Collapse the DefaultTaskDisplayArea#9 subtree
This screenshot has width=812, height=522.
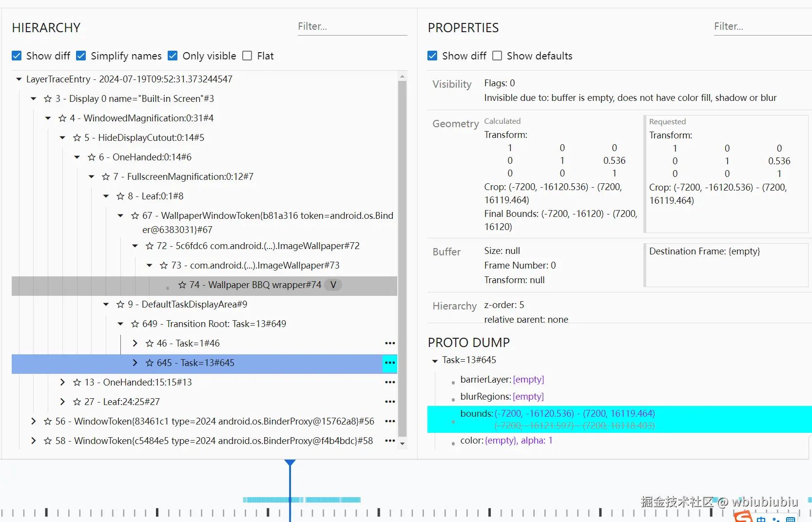[106, 304]
